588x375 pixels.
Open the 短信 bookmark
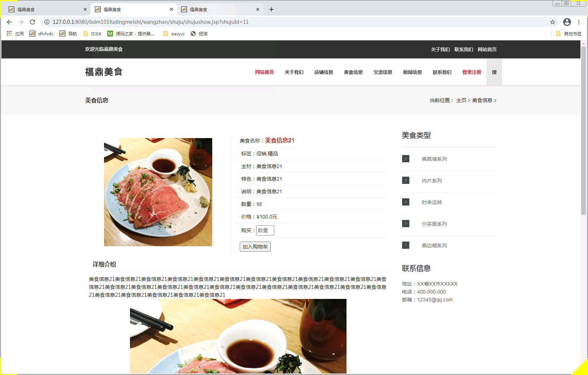[199, 34]
